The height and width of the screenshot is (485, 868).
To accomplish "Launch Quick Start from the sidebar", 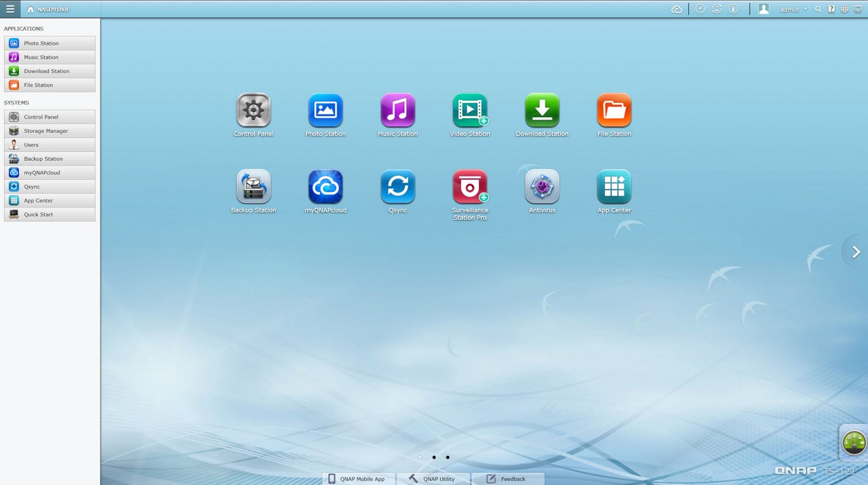I will point(50,214).
